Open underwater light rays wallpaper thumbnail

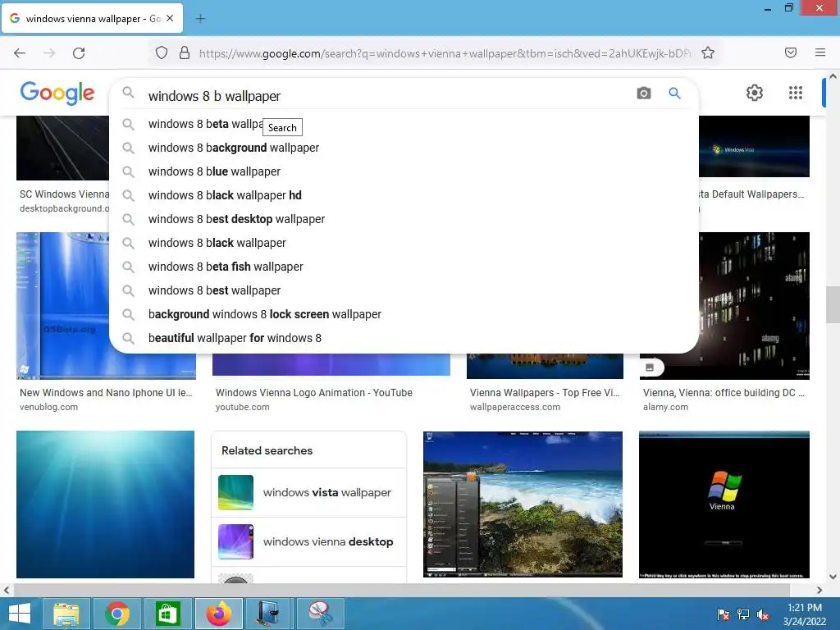pos(106,504)
